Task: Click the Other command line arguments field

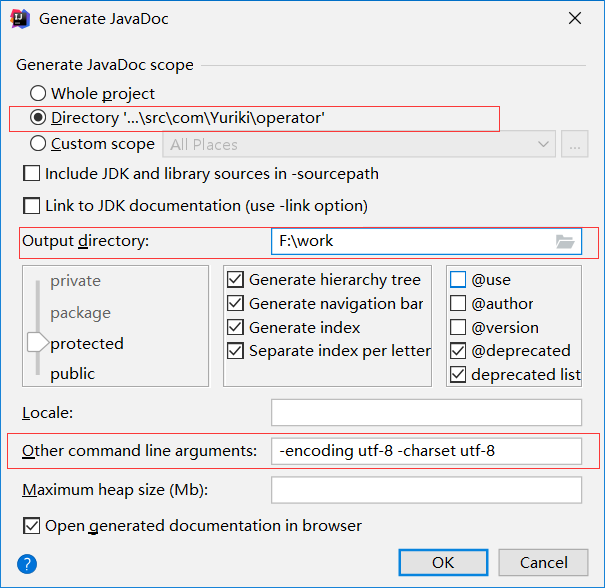Action: (x=426, y=451)
